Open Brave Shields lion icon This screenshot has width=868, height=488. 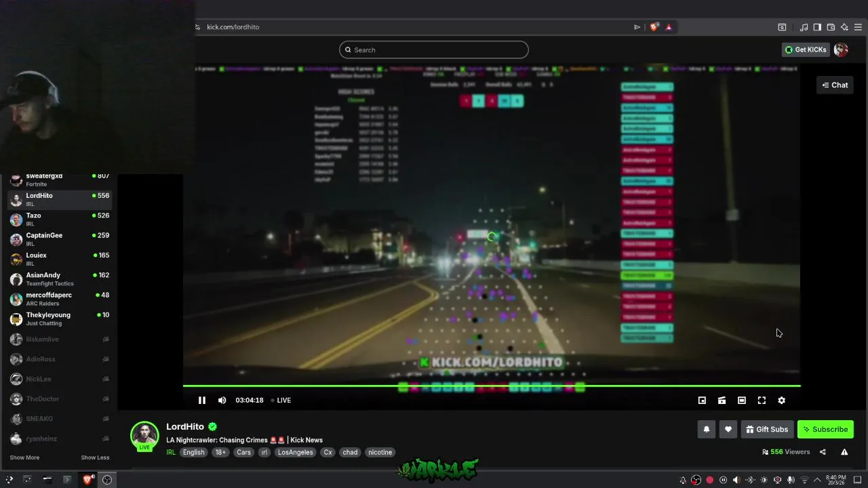(654, 27)
